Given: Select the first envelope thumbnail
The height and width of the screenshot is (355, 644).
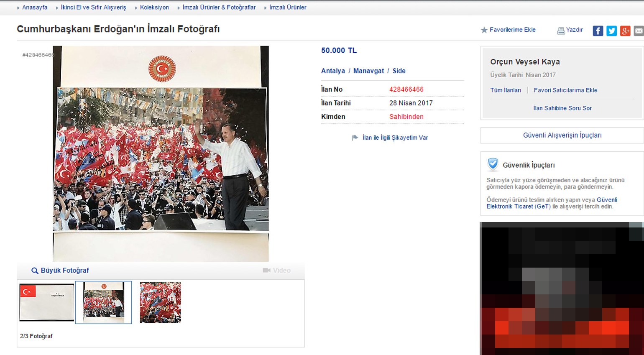Looking at the screenshot, I should pos(47,302).
